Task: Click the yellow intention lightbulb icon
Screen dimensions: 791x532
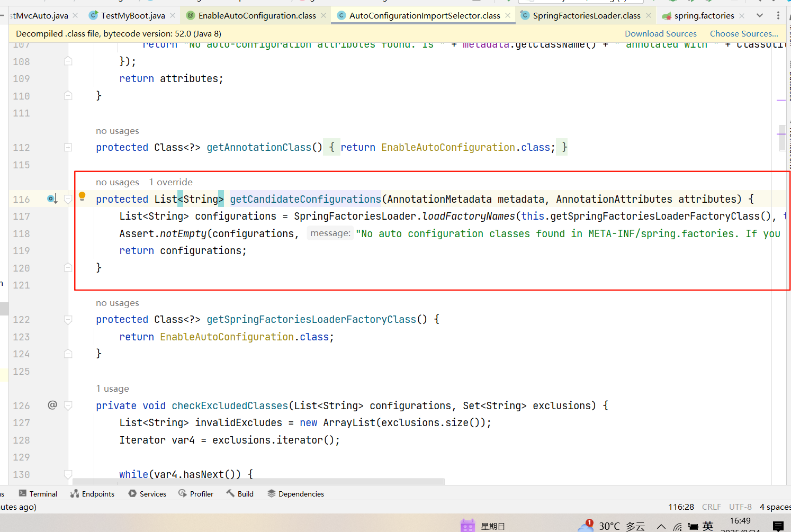Action: (82, 196)
